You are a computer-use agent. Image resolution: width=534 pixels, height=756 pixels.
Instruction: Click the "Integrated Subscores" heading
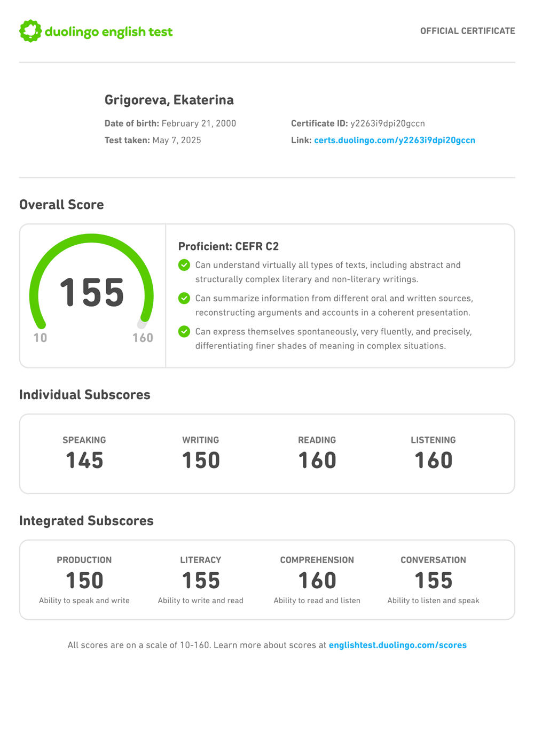pos(87,521)
